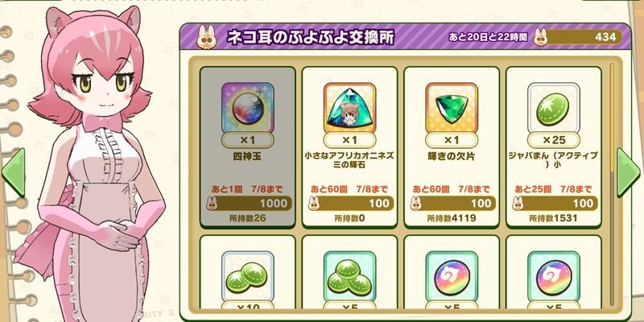Click the 100 cost bar for ジャパまん
Image resolution: width=644 pixels, height=322 pixels.
tap(555, 203)
